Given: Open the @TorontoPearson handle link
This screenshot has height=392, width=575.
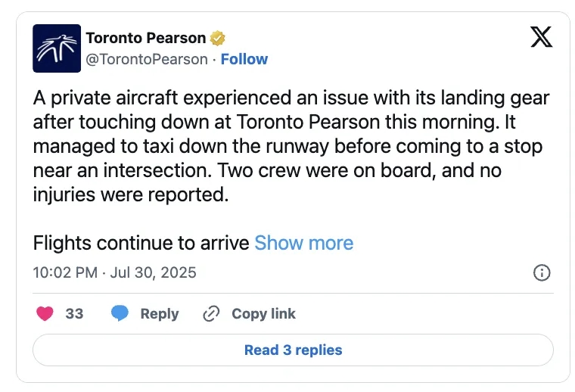Looking at the screenshot, I should pos(146,59).
